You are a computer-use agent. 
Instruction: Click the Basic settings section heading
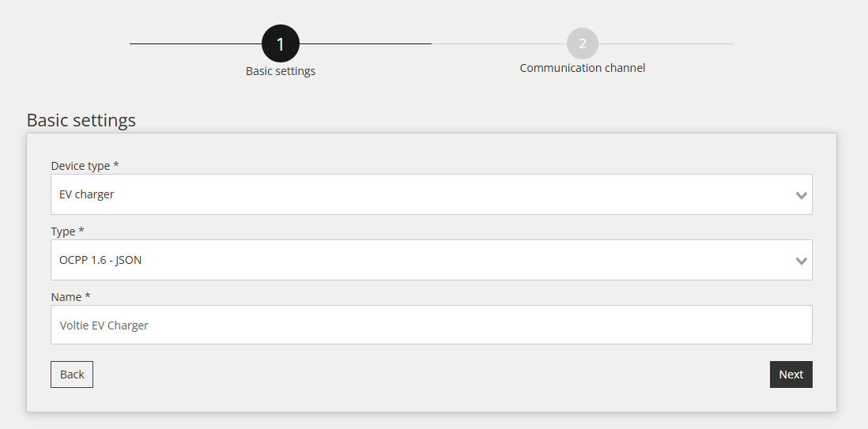point(81,120)
